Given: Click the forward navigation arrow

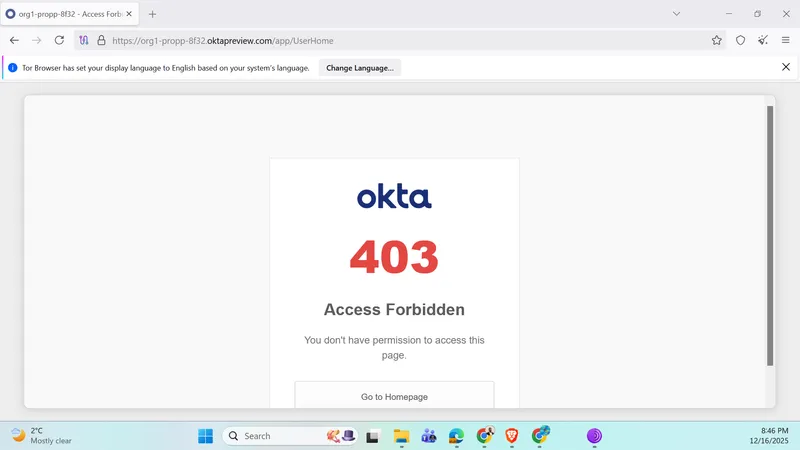Looking at the screenshot, I should [x=36, y=40].
